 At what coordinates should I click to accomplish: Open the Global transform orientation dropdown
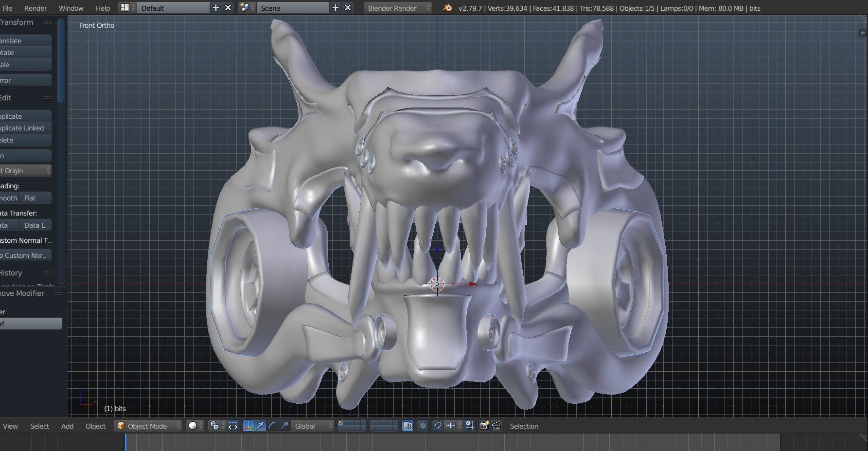(x=313, y=426)
